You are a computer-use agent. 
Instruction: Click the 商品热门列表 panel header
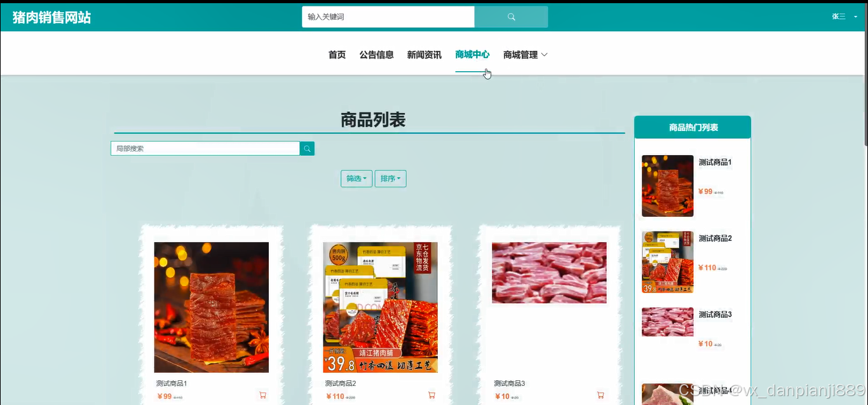693,127
